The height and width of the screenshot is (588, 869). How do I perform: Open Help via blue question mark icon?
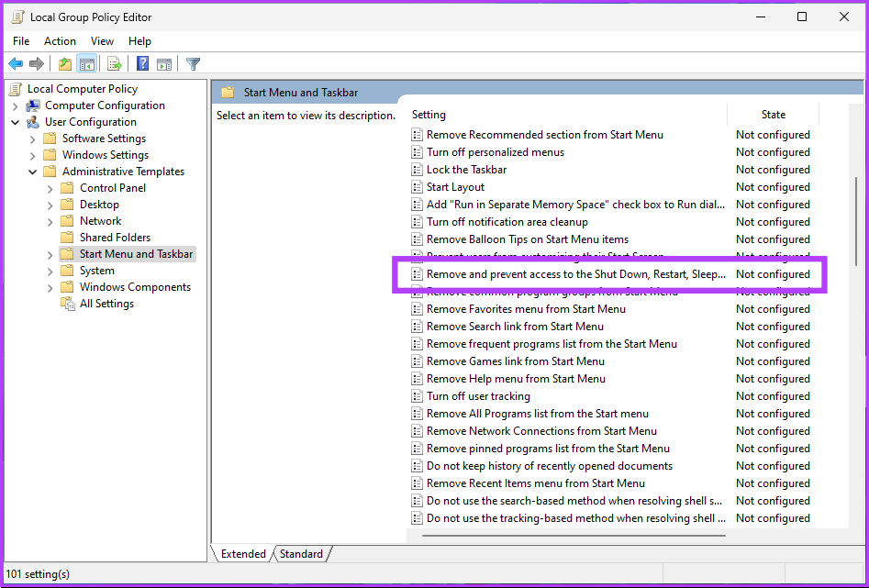143,63
